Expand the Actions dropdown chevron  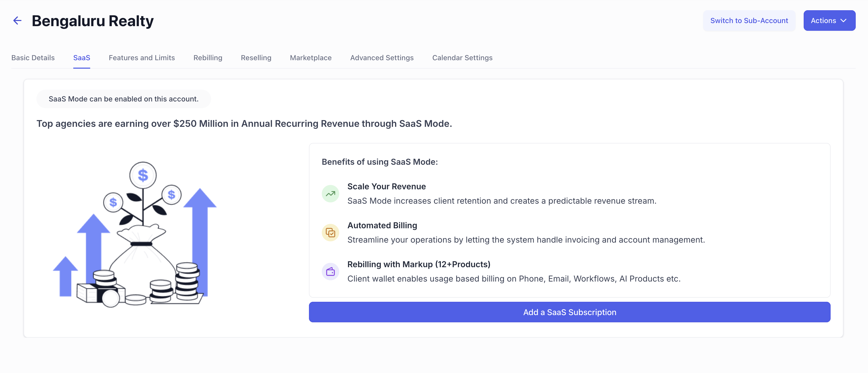click(x=843, y=20)
